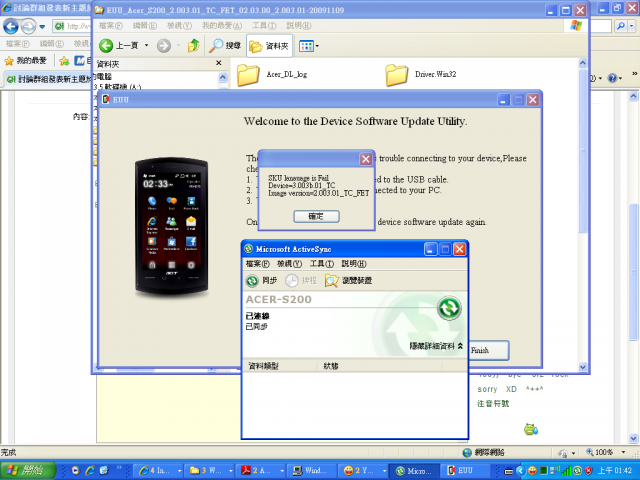This screenshot has width=640, height=480.
Task: Close the SKU language error dialog
Action: point(365,159)
